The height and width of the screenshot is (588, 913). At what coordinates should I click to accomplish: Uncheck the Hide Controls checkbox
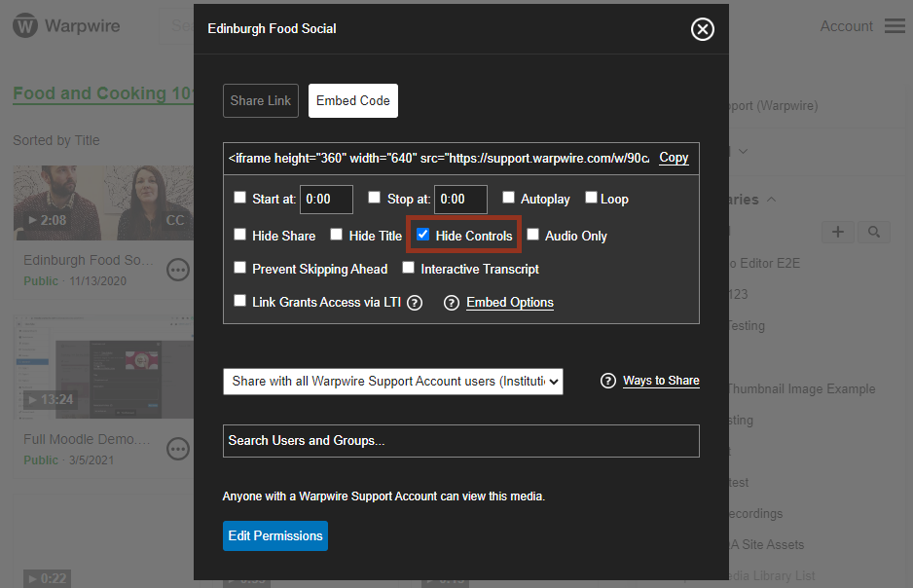(422, 234)
